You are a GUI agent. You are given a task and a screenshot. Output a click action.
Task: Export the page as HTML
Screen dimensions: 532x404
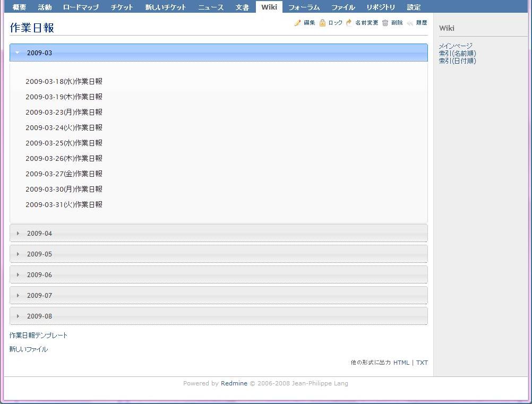pyautogui.click(x=401, y=363)
